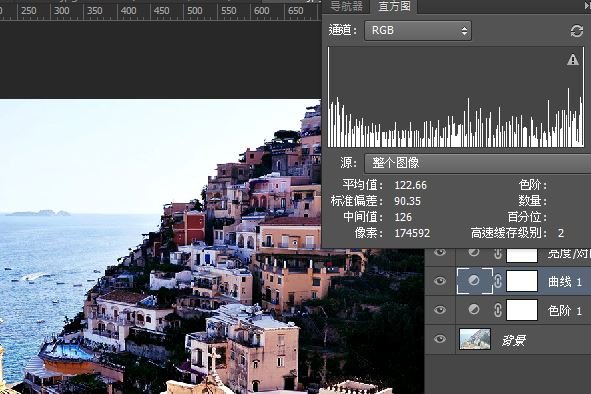
Task: Click the link icon on 色阶 1 layer
Action: [498, 310]
